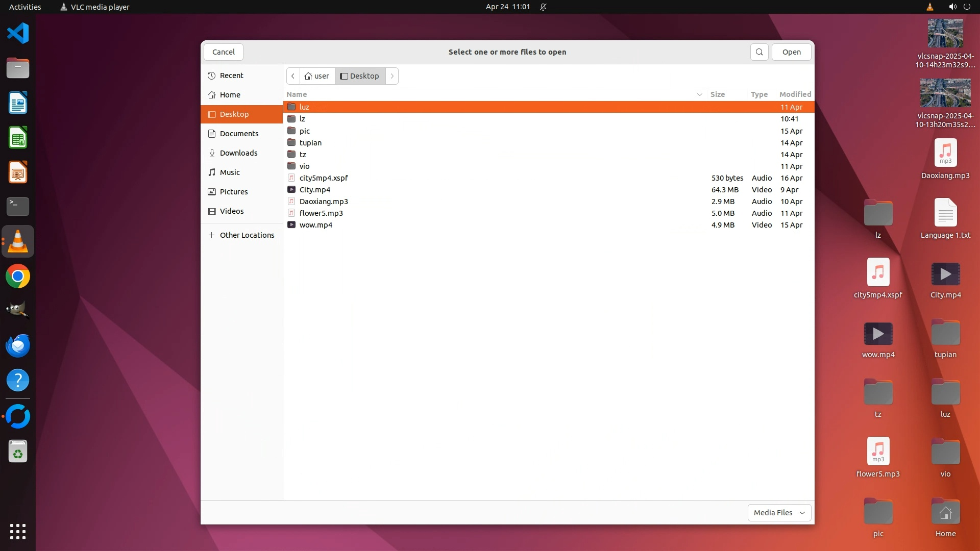The width and height of the screenshot is (980, 551).
Task: Click the City.mp4 video file row
Action: click(x=314, y=190)
